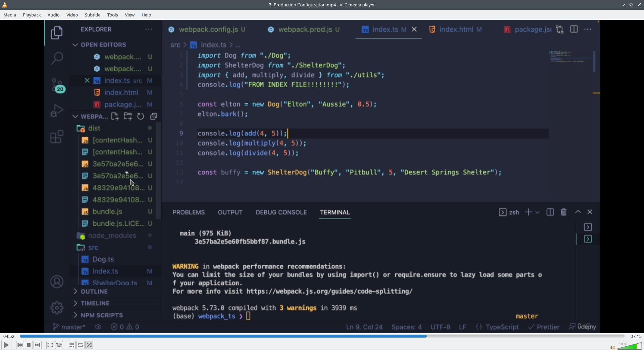644x350 pixels.
Task: Select the first terminal in the terminal list
Action: [588, 227]
